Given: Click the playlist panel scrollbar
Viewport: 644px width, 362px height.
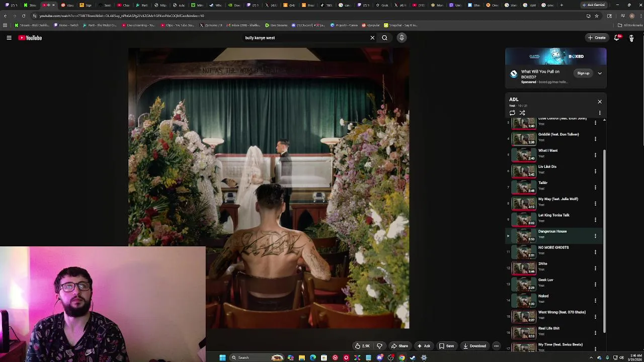Looking at the screenshot, I should [604, 241].
